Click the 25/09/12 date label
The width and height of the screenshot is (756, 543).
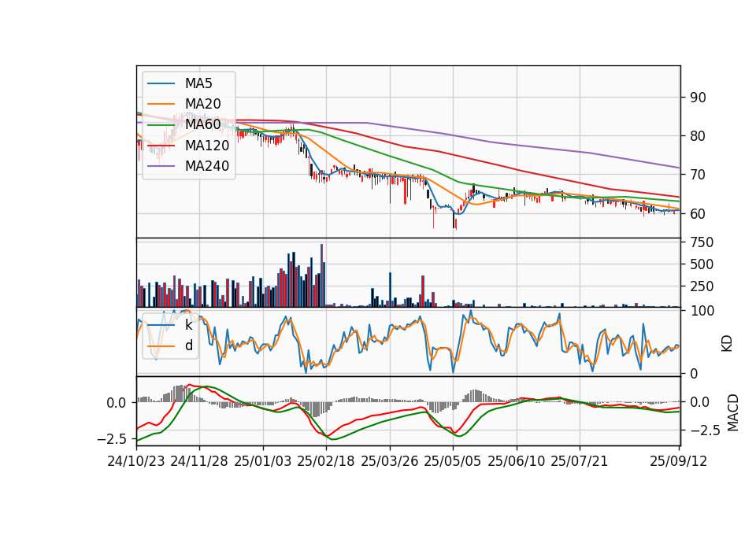click(678, 461)
